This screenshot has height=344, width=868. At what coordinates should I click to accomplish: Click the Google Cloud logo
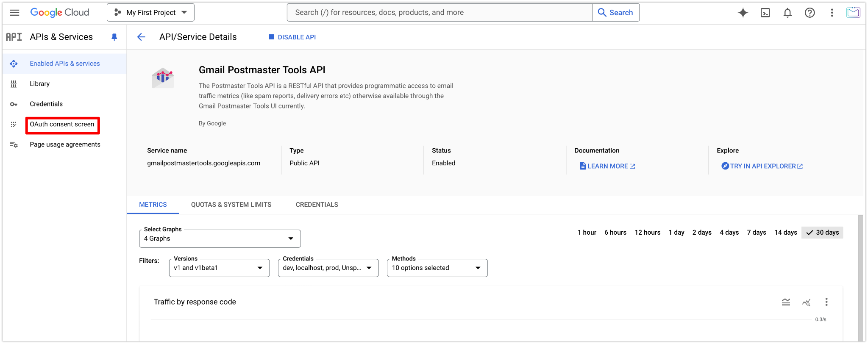(60, 13)
